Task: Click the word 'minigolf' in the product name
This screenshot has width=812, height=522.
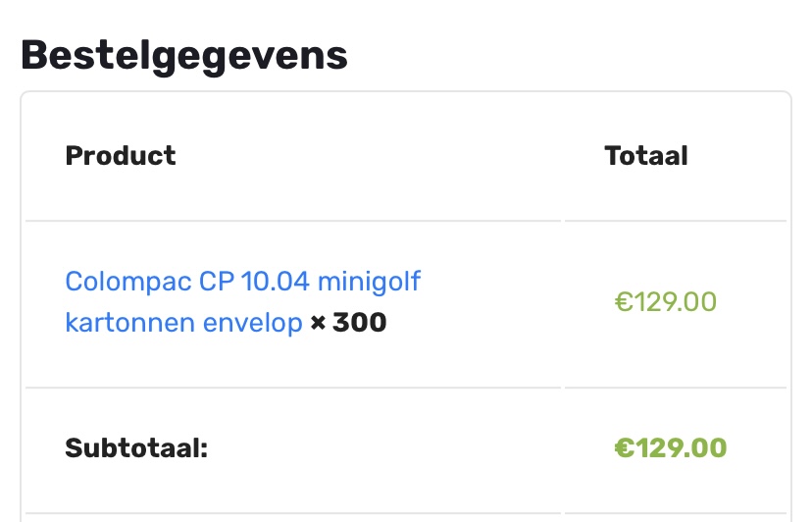Action: [x=369, y=283]
